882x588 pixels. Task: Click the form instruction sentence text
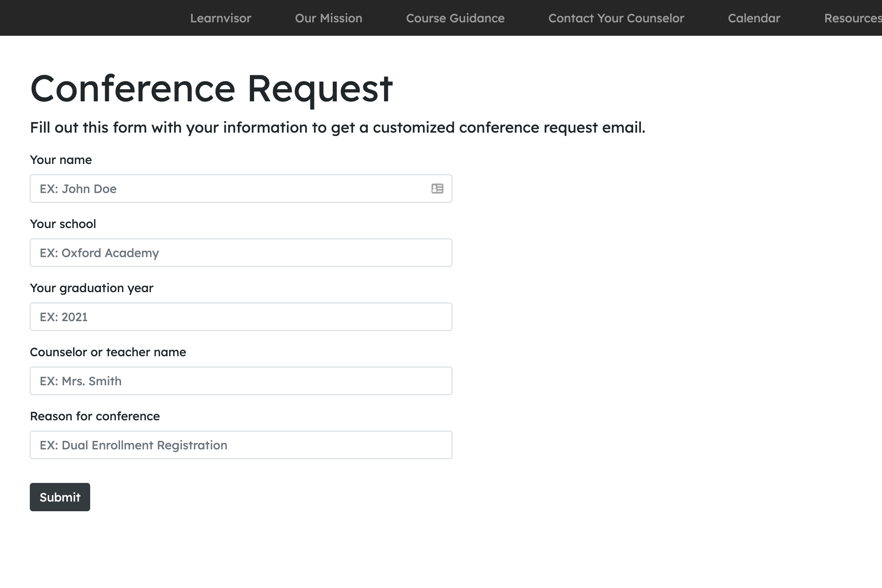click(338, 128)
